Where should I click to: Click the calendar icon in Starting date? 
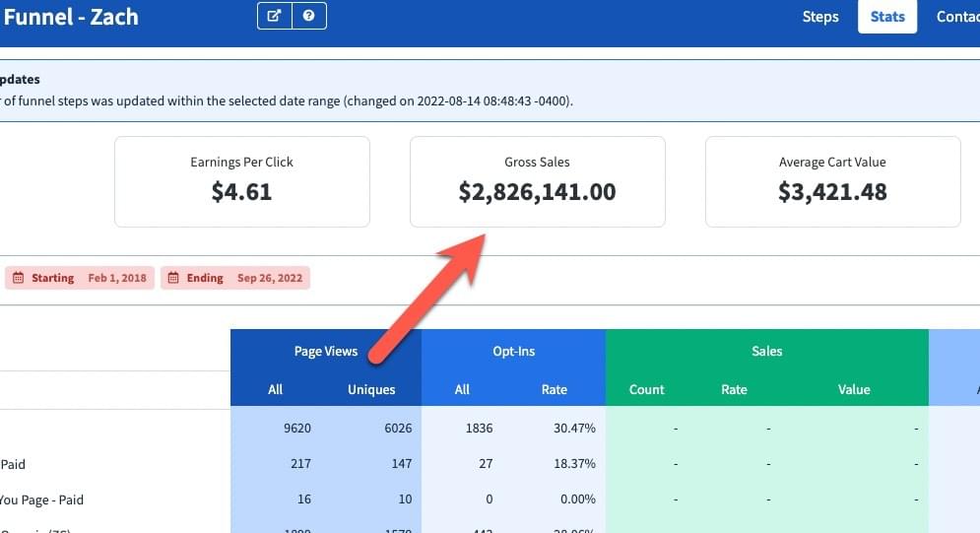(18, 278)
